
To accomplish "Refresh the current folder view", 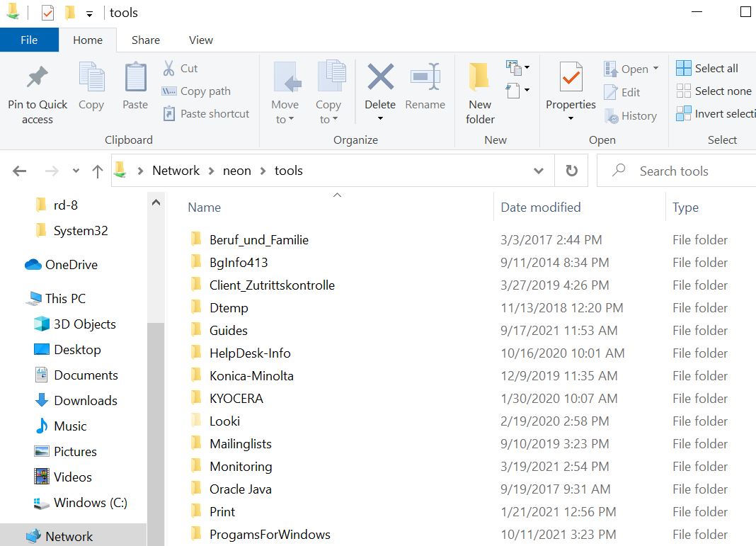I will pyautogui.click(x=571, y=171).
